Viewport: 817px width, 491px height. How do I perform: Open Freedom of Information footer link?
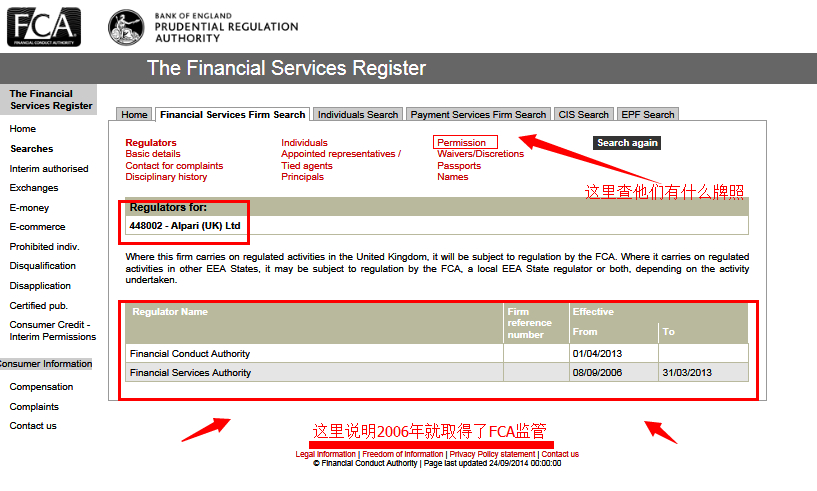click(402, 454)
